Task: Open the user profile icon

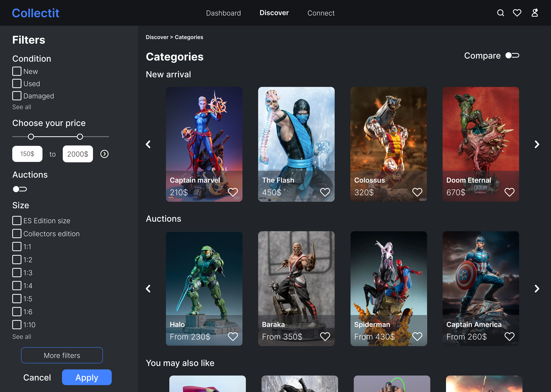Action: [535, 13]
